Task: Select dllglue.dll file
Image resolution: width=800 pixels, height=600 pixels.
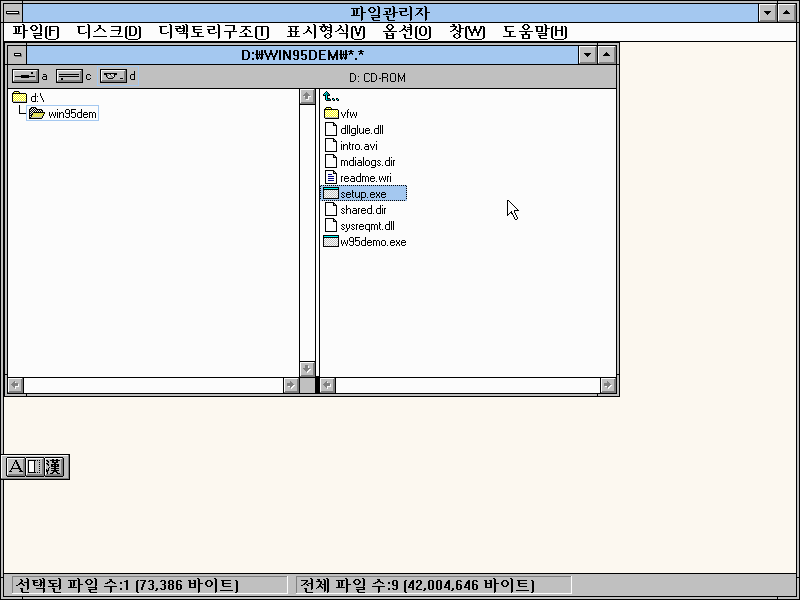Action: [354, 130]
